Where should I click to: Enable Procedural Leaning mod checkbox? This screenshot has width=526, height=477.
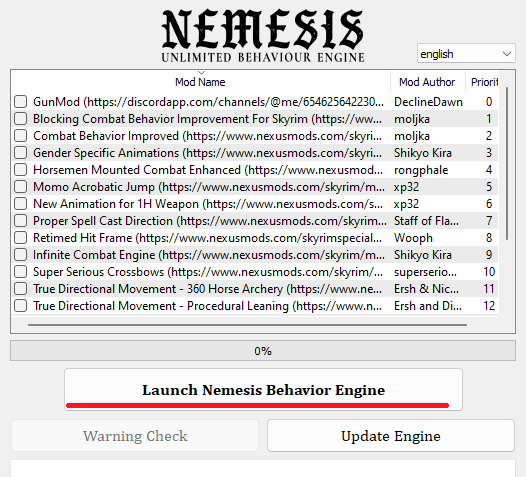tap(20, 306)
